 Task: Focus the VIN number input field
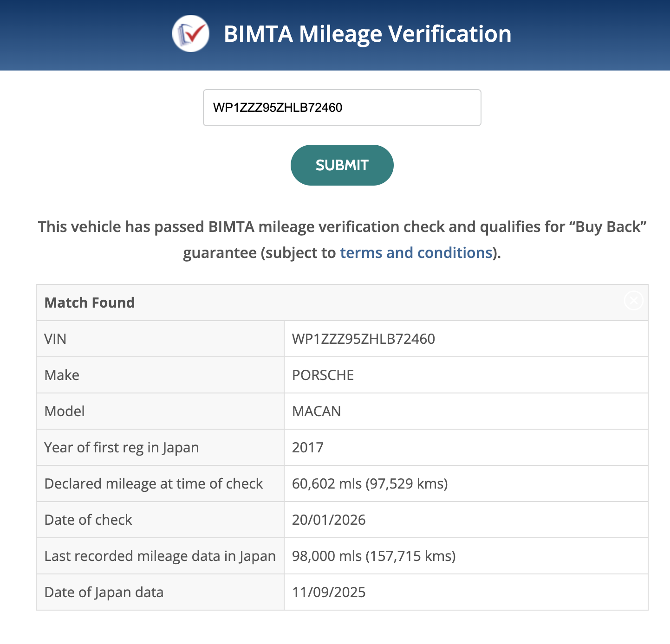pyautogui.click(x=342, y=108)
